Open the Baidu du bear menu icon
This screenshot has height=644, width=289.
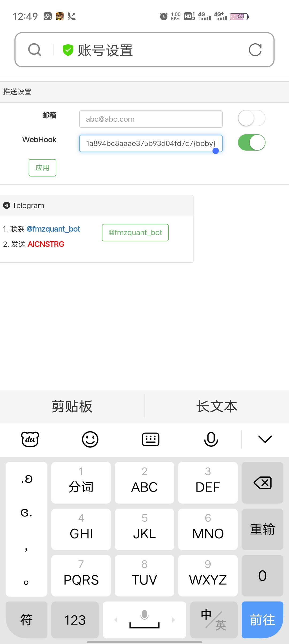pos(30,439)
